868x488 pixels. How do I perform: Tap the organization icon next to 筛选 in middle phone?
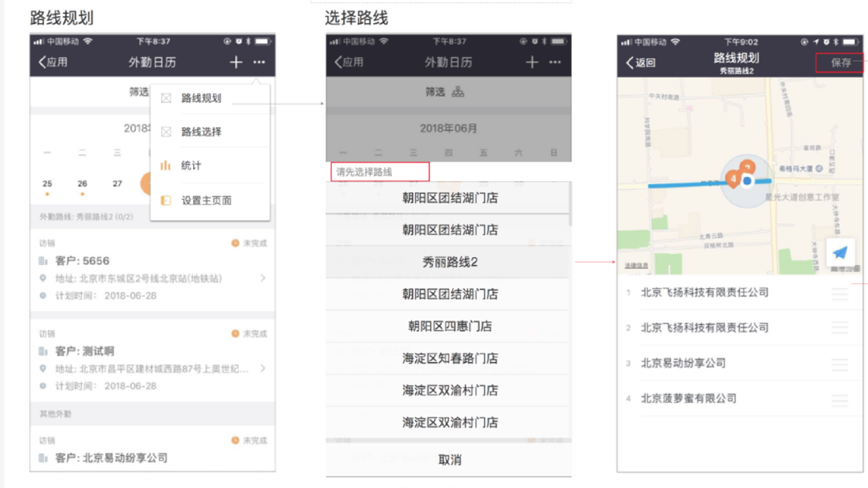pyautogui.click(x=458, y=91)
